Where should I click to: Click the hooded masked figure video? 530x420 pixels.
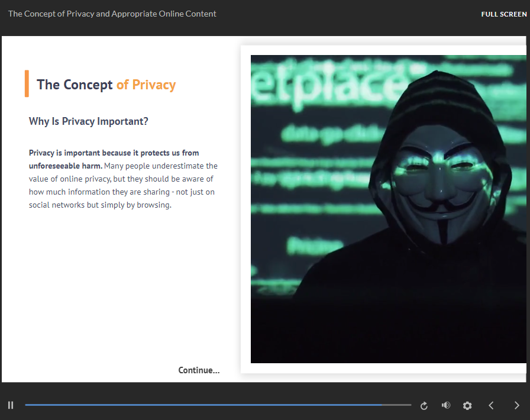(x=389, y=209)
